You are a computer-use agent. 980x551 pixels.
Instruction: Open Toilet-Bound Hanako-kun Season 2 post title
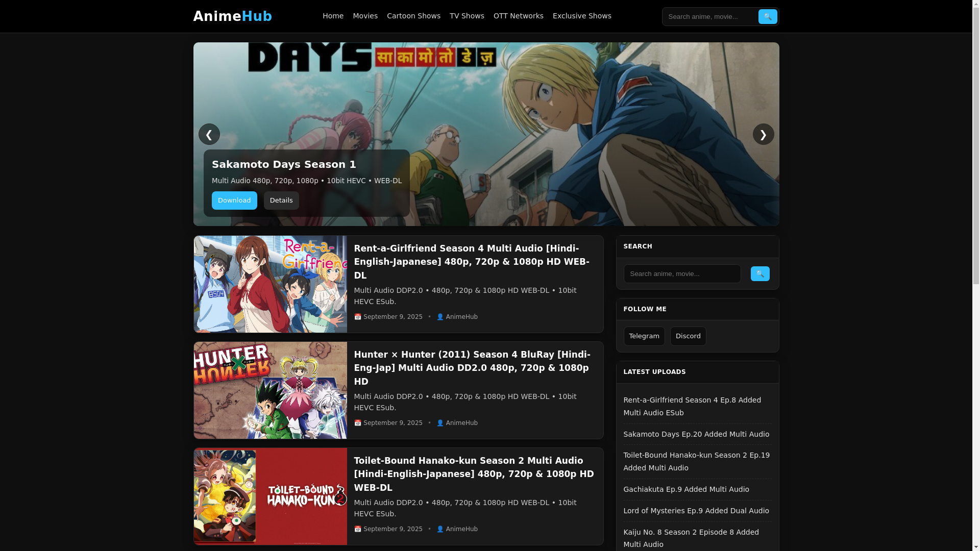(474, 474)
